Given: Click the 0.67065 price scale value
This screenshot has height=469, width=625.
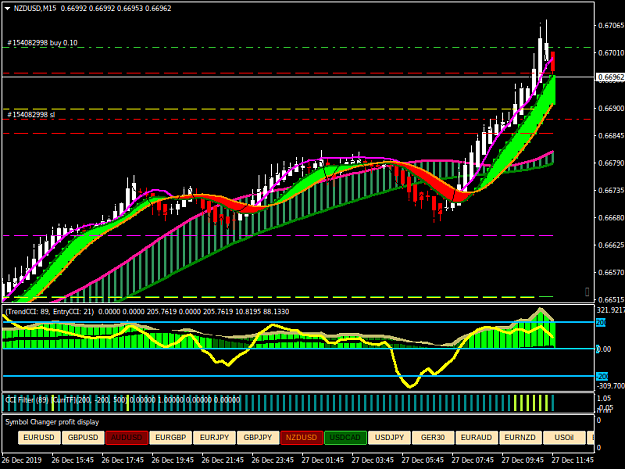Looking at the screenshot, I should (611, 26).
